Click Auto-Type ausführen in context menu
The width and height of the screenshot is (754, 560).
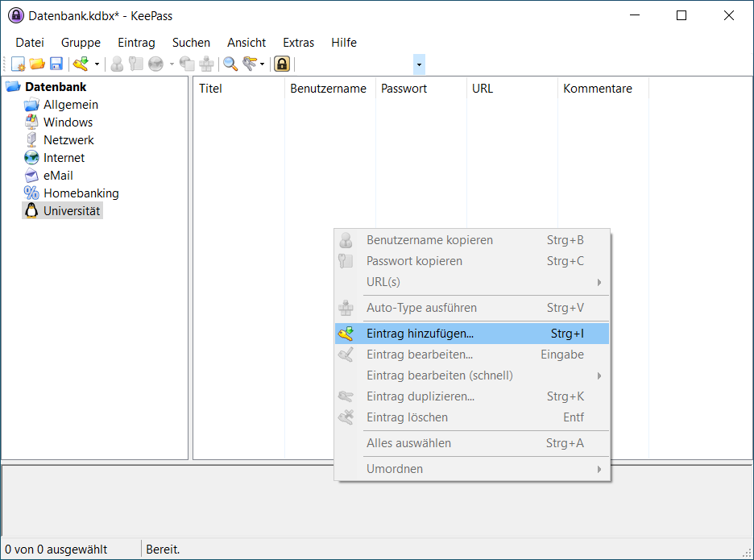tap(472, 308)
